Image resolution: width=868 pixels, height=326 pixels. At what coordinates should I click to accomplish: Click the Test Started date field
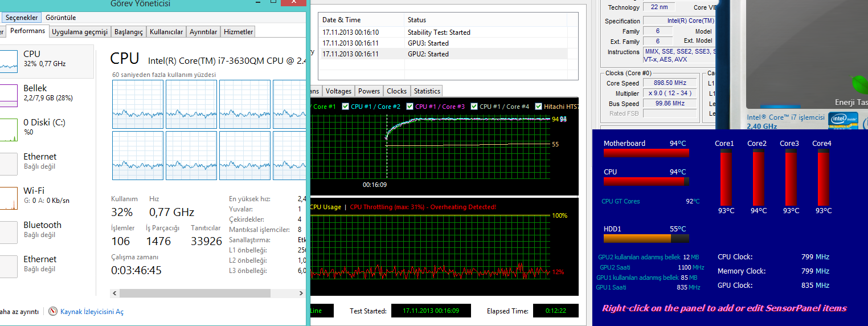431,311
